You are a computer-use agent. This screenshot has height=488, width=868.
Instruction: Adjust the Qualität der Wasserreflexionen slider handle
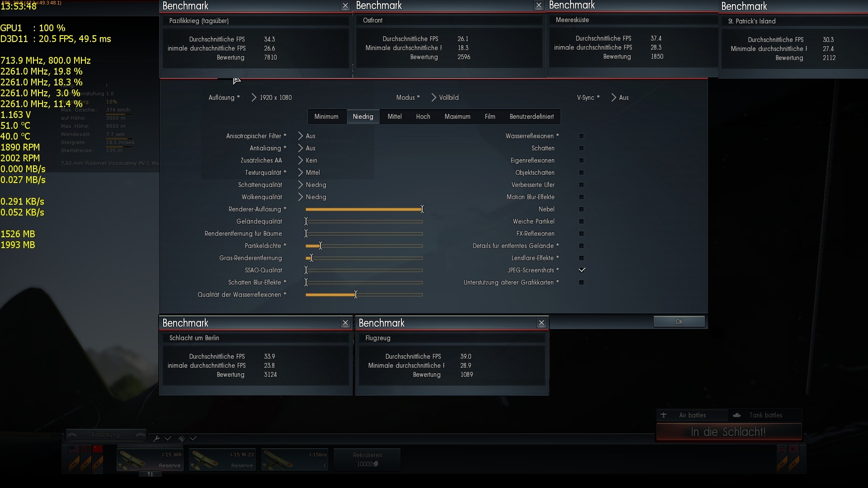pyautogui.click(x=356, y=295)
